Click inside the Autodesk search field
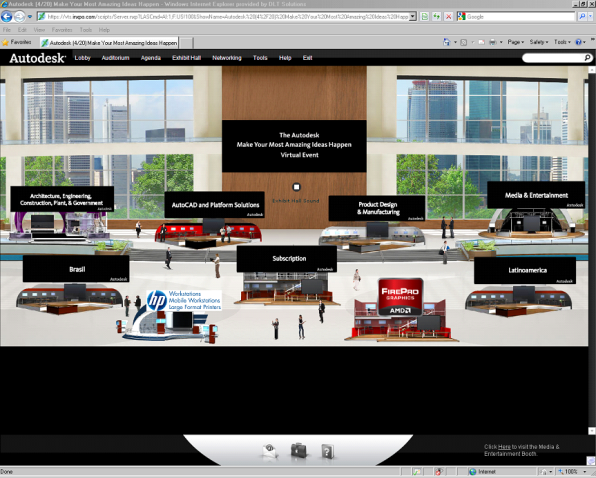The height and width of the screenshot is (478, 596). [x=553, y=58]
